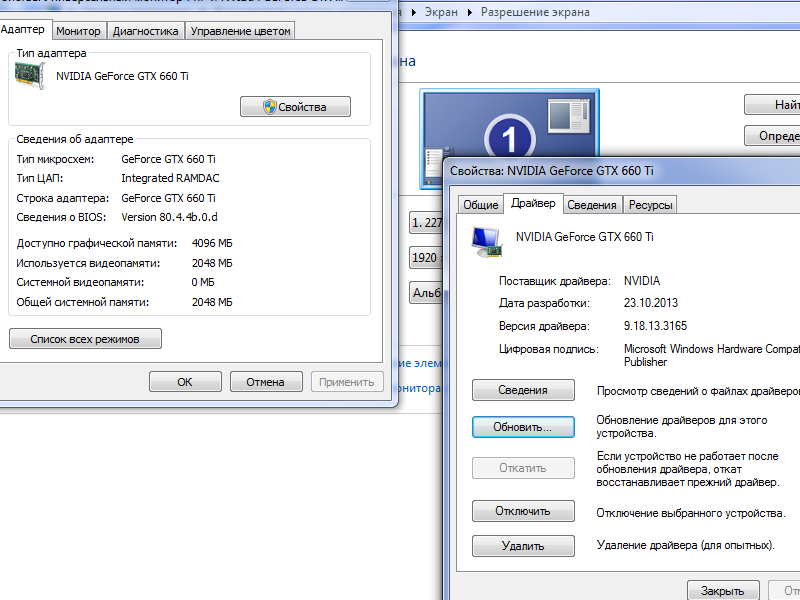The height and width of the screenshot is (600, 800).
Task: Click the Определить button in the resolution window
Action: pos(772,136)
